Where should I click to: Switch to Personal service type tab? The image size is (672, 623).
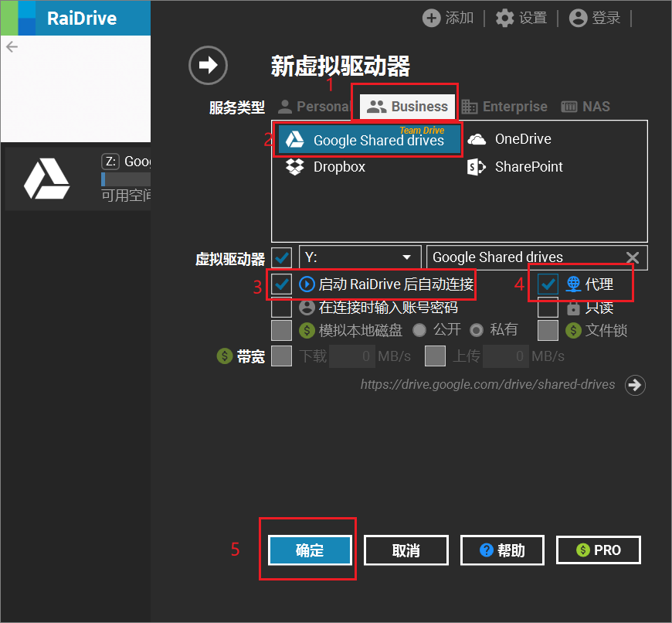coord(314,107)
